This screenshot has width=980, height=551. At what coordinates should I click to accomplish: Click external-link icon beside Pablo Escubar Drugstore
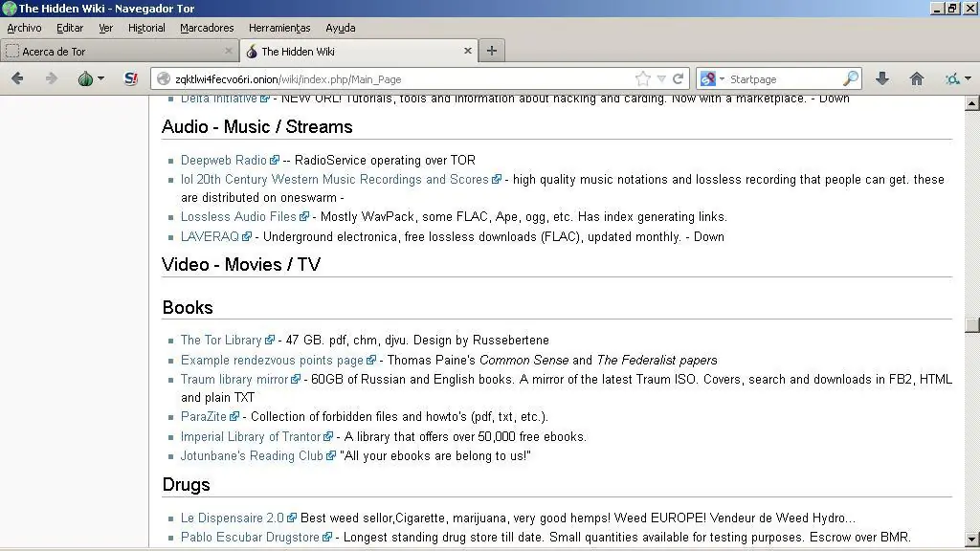pyautogui.click(x=327, y=538)
